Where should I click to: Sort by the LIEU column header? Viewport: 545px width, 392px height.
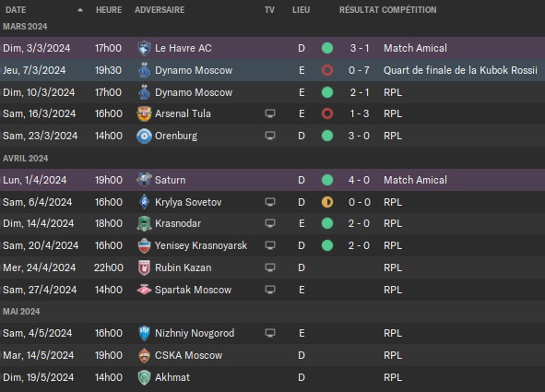[x=301, y=10]
